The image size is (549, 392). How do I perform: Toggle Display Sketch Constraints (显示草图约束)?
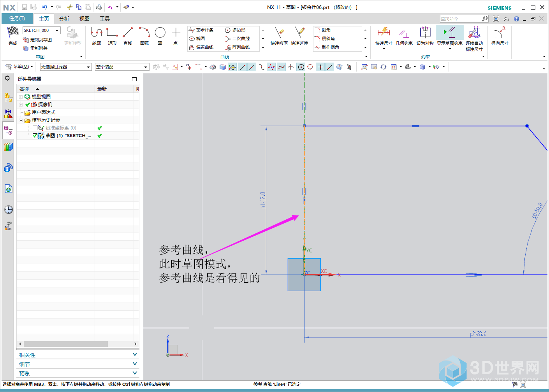450,36
